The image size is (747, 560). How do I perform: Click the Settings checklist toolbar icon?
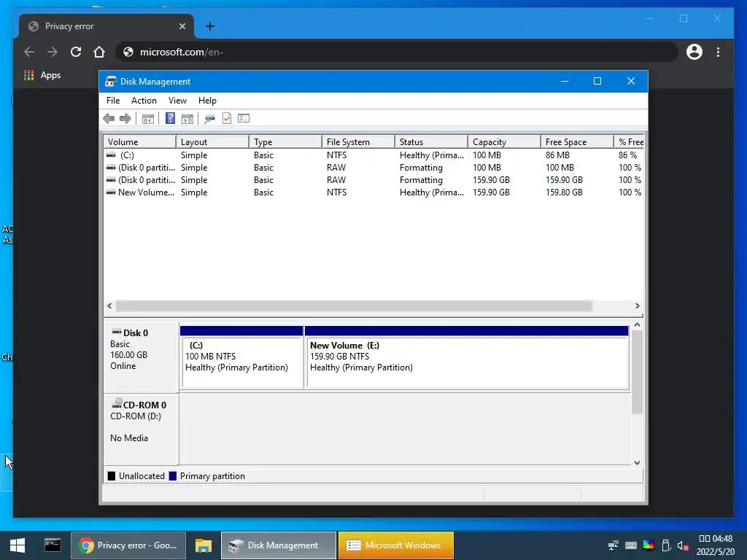coord(244,118)
